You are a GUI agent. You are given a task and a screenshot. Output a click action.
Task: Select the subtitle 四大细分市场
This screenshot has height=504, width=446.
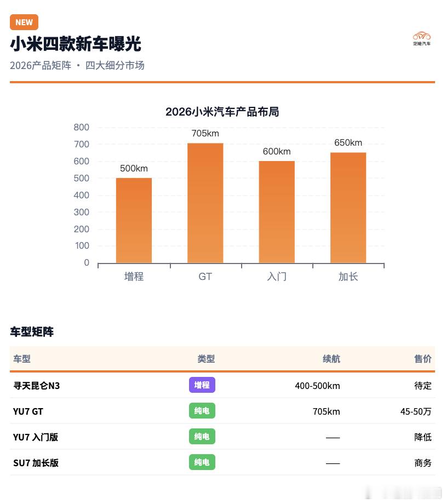tap(115, 66)
